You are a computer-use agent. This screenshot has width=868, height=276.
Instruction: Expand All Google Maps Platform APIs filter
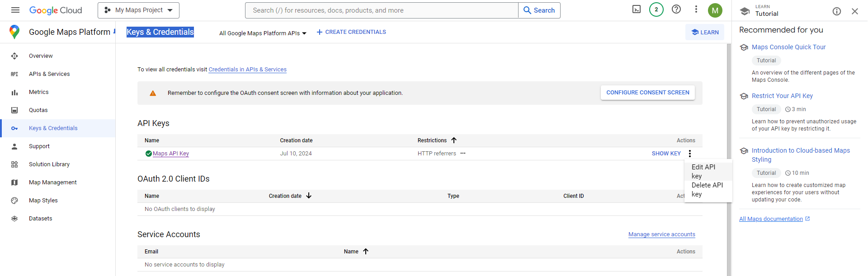(263, 33)
